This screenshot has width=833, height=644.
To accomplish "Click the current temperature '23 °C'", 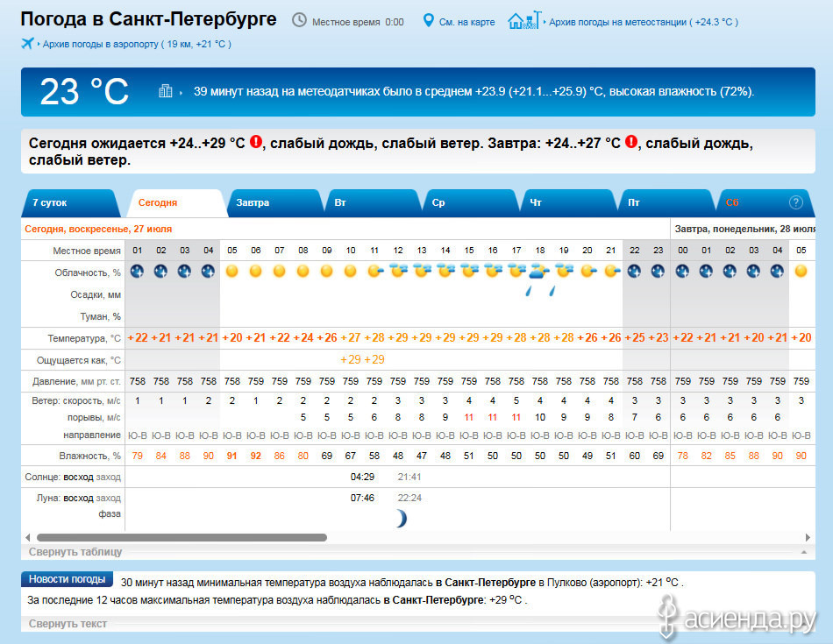I will coord(84,92).
